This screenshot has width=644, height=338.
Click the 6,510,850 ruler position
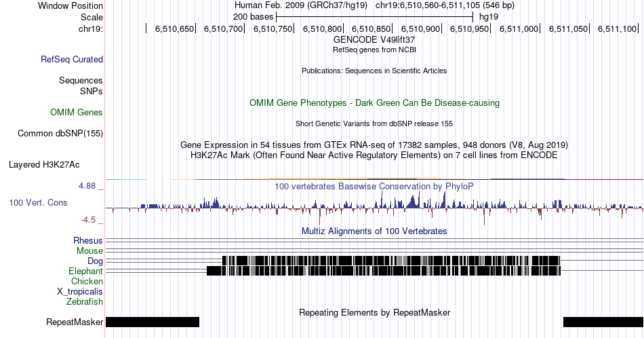click(371, 29)
